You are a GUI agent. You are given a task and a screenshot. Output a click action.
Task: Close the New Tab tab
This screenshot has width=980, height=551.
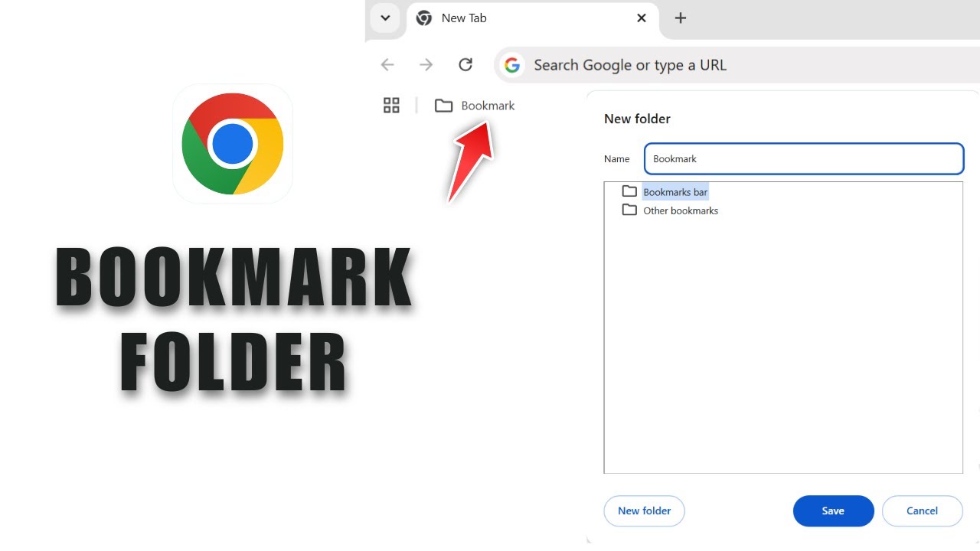(642, 18)
